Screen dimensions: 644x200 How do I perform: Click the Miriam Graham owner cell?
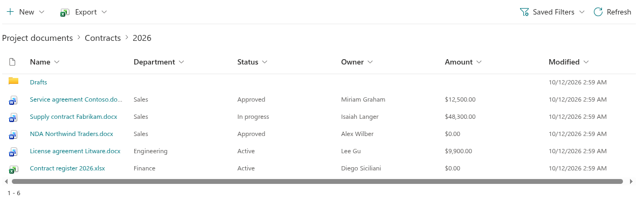[x=363, y=99]
